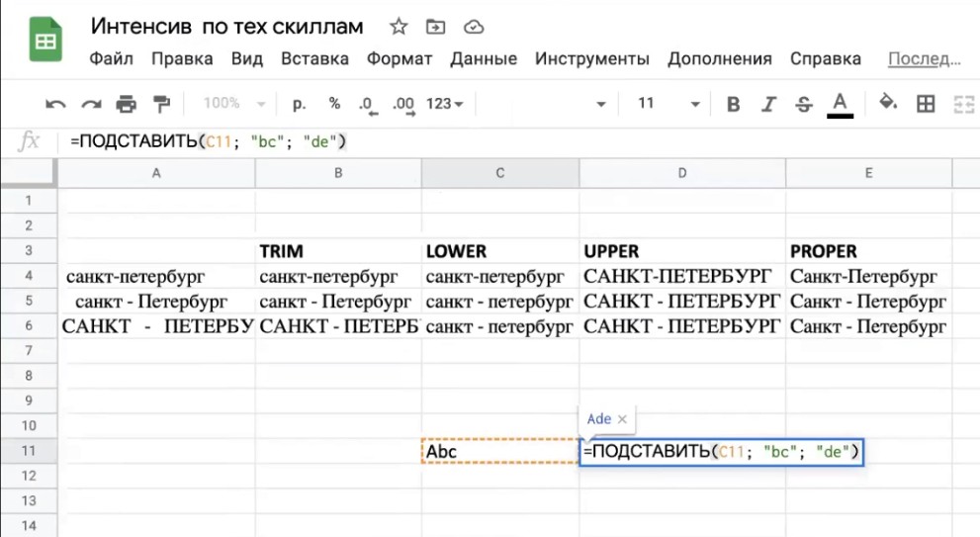The image size is (980, 537).
Task: Open the Данные menu
Action: click(x=484, y=58)
